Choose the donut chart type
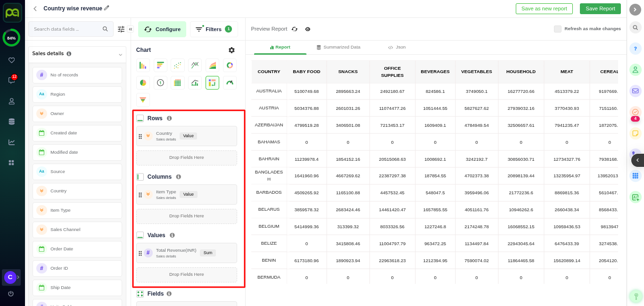 click(230, 66)
